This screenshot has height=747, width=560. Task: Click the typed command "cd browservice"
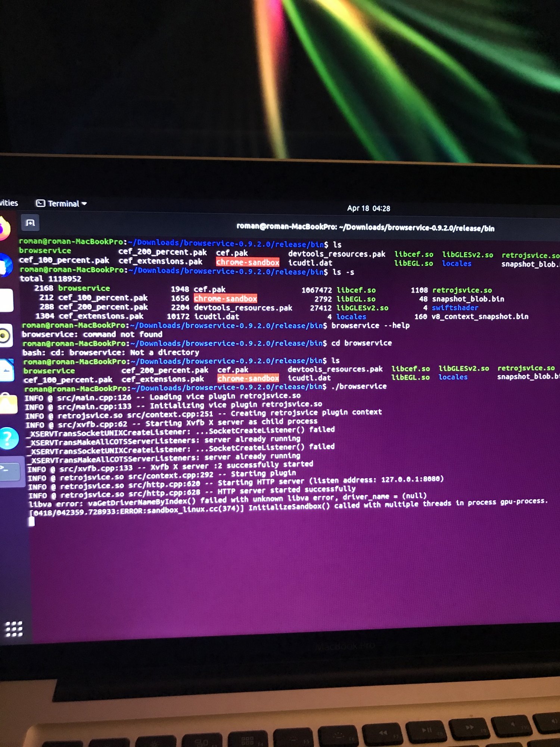tap(361, 343)
